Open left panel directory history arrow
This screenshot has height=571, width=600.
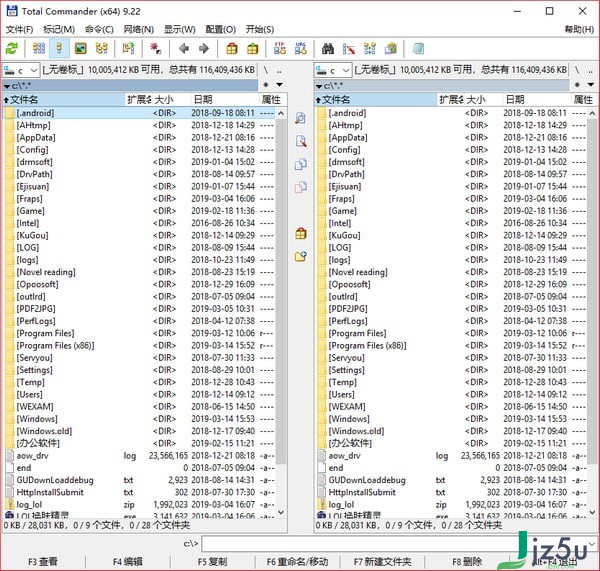point(280,85)
